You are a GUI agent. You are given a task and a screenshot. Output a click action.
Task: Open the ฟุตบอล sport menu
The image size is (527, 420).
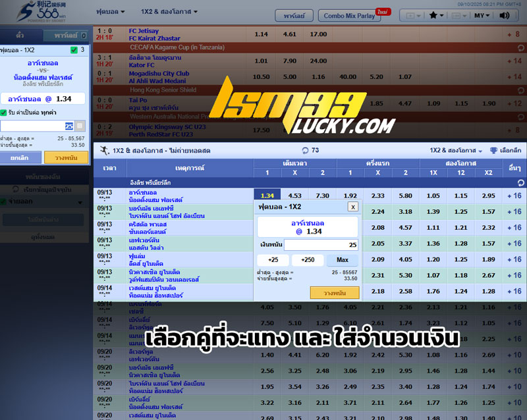coord(111,11)
